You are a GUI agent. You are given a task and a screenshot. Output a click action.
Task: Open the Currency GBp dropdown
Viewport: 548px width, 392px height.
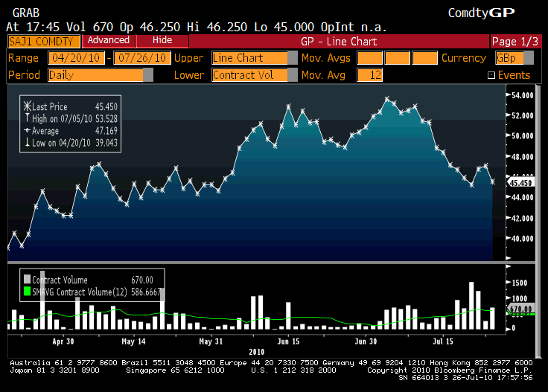[x=514, y=58]
